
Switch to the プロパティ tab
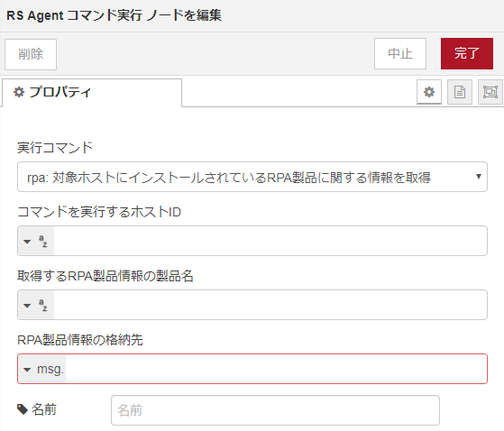point(92,93)
